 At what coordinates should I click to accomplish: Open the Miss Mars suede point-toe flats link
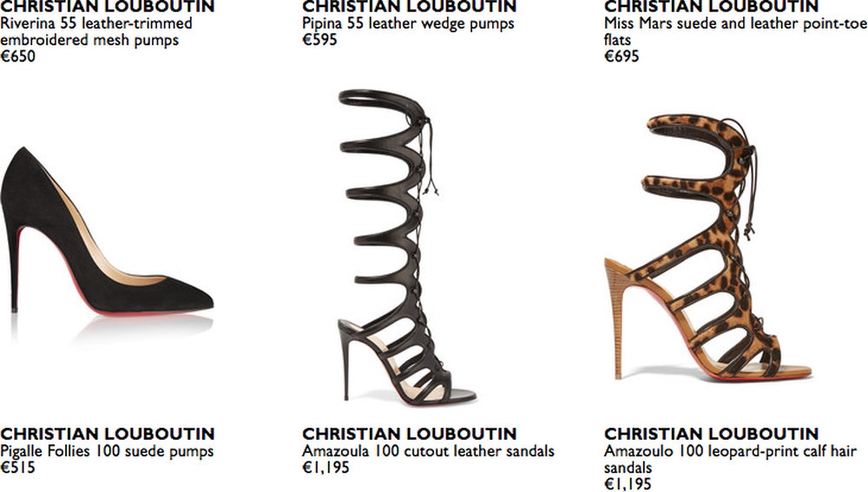(735, 31)
